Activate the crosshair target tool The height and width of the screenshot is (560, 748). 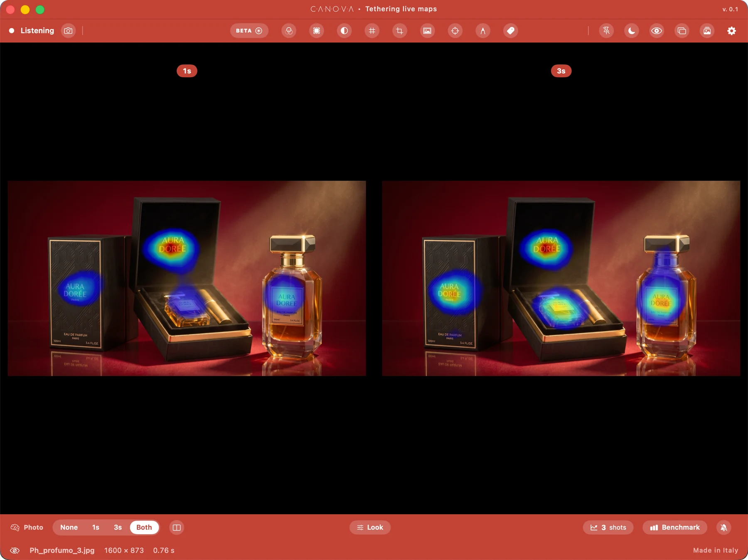coord(455,31)
